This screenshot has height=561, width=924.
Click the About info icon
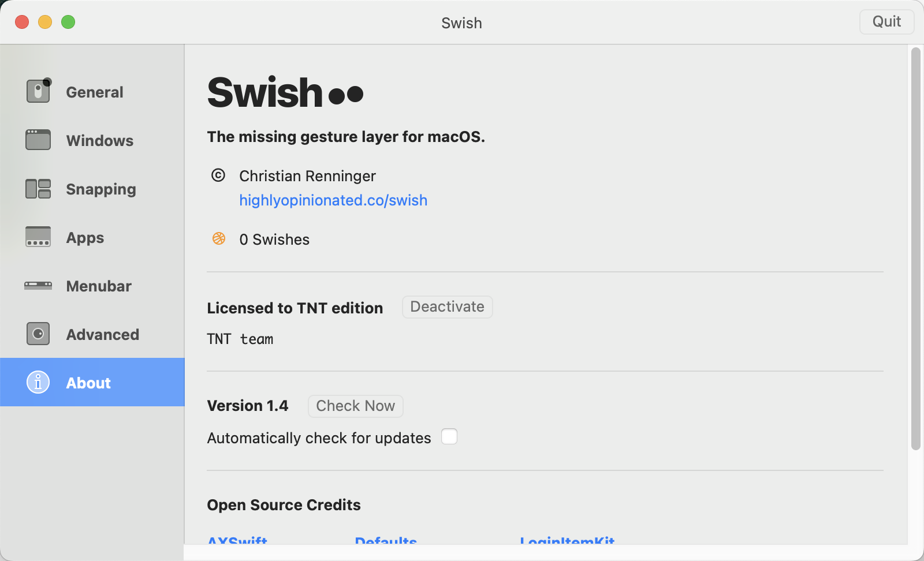[38, 382]
